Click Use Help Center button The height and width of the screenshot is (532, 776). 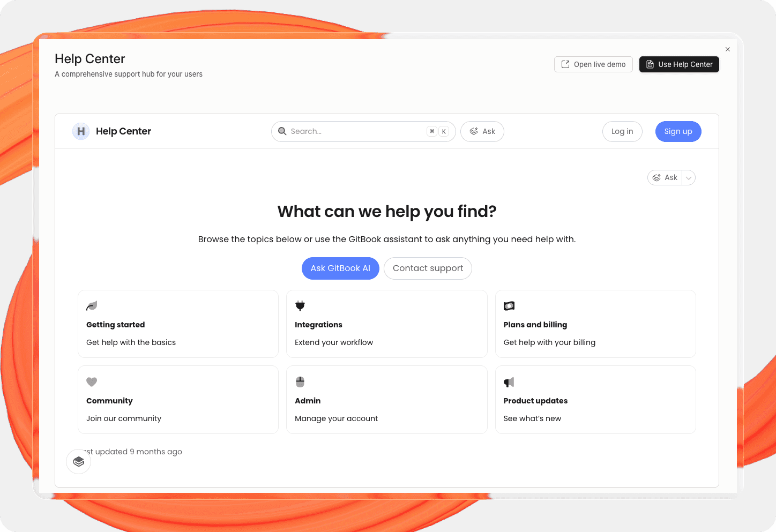pos(679,64)
